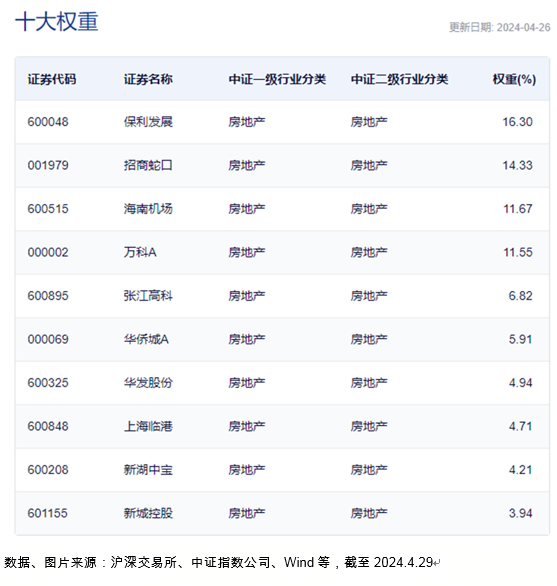This screenshot has height=586, width=557.
Task: Click weight value 14.33
Action: pyautogui.click(x=517, y=165)
